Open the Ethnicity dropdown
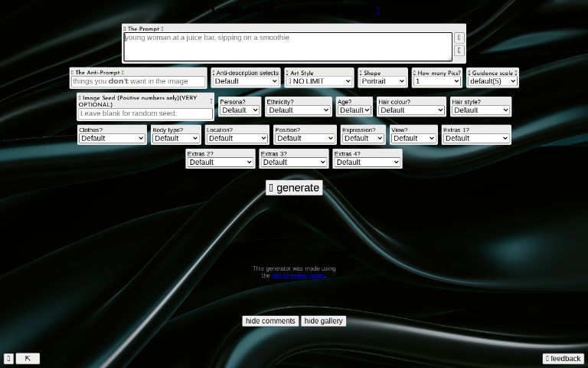The width and height of the screenshot is (588, 368). pyautogui.click(x=299, y=110)
